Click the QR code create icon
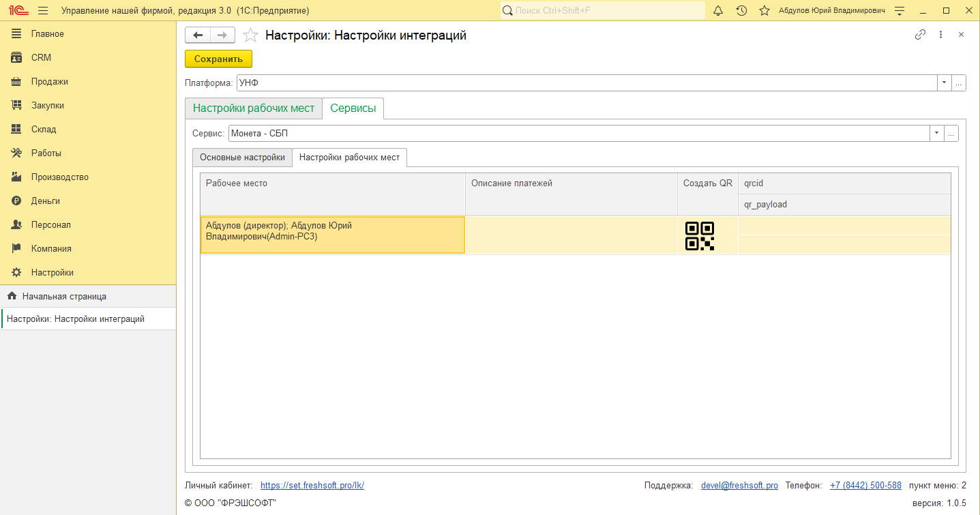Image resolution: width=980 pixels, height=515 pixels. click(x=700, y=236)
